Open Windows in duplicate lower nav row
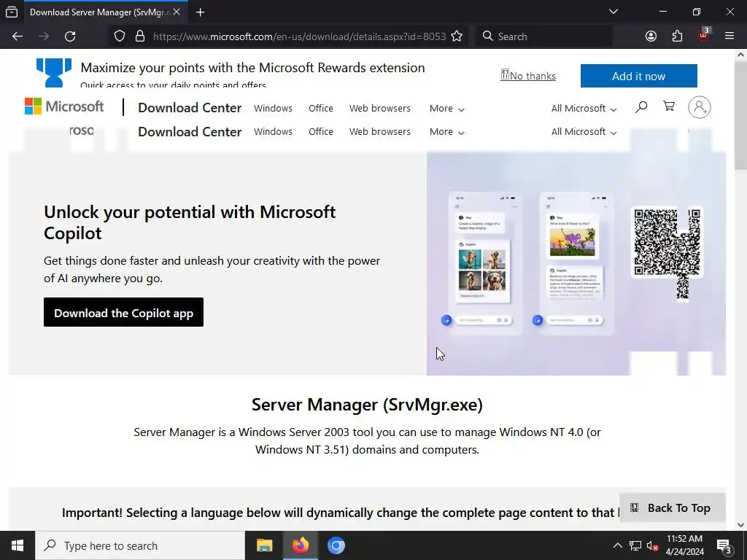Viewport: 747px width, 560px height. (x=273, y=131)
